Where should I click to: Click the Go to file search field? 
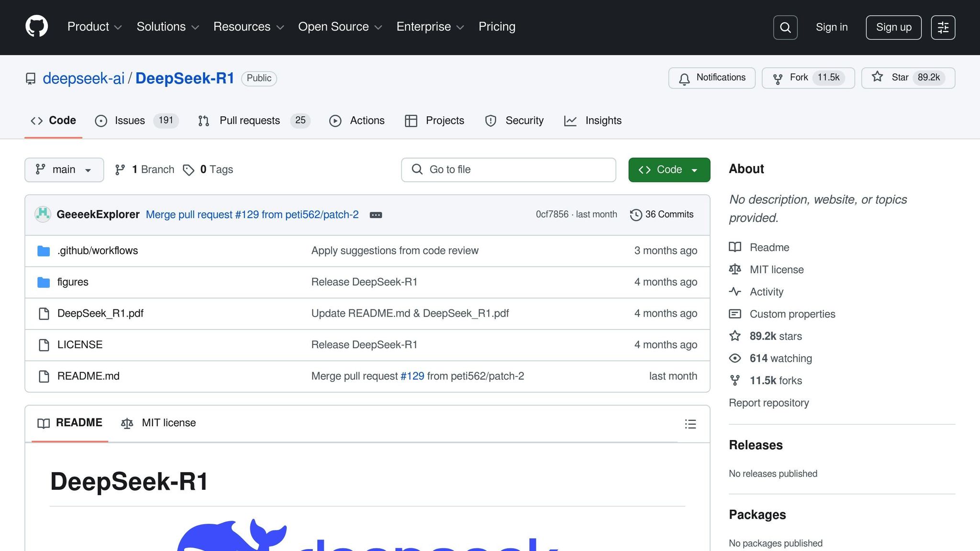point(508,170)
